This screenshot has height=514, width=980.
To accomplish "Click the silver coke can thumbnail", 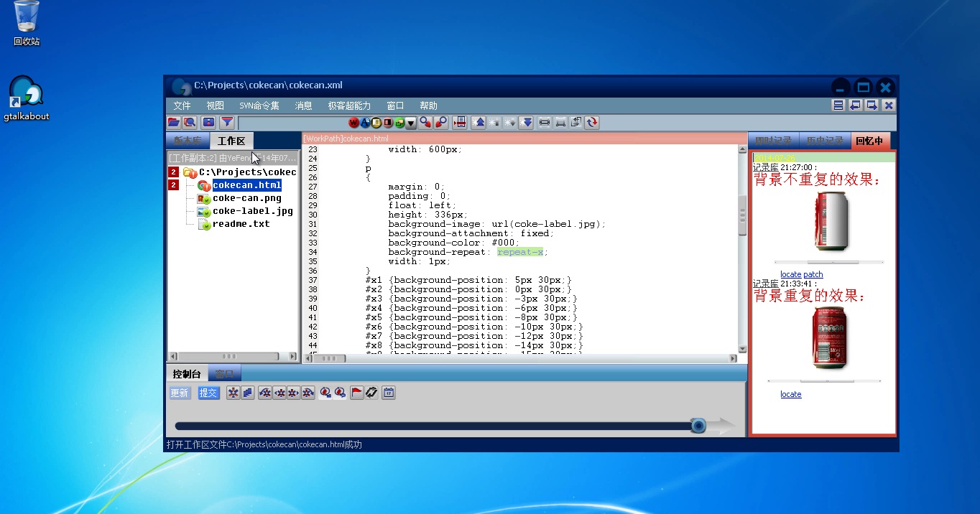I will pyautogui.click(x=831, y=221).
